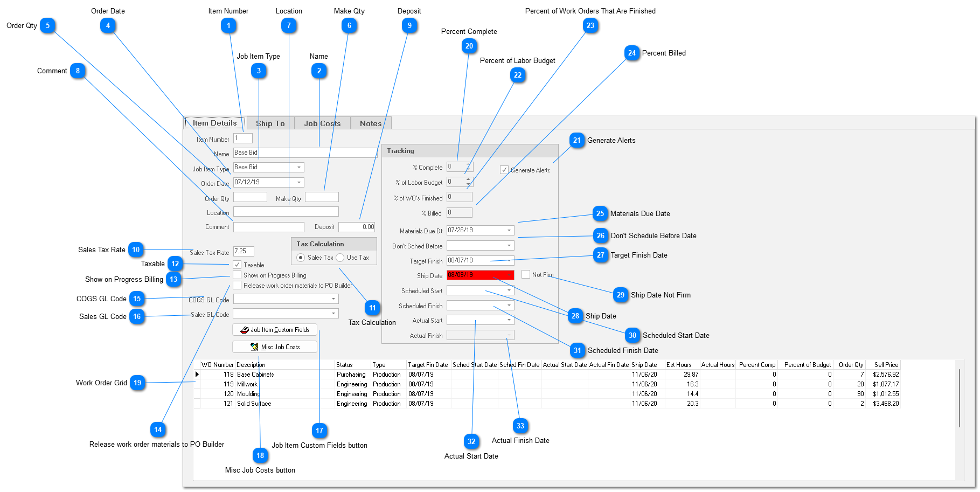Open Misc Job Costs

point(275,347)
